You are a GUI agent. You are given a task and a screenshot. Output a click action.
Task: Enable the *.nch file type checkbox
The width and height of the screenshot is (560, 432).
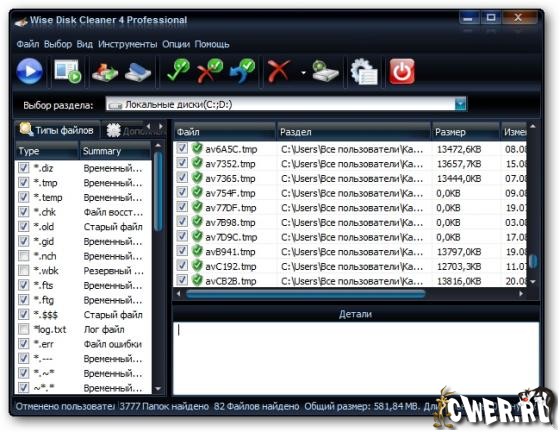pyautogui.click(x=24, y=256)
